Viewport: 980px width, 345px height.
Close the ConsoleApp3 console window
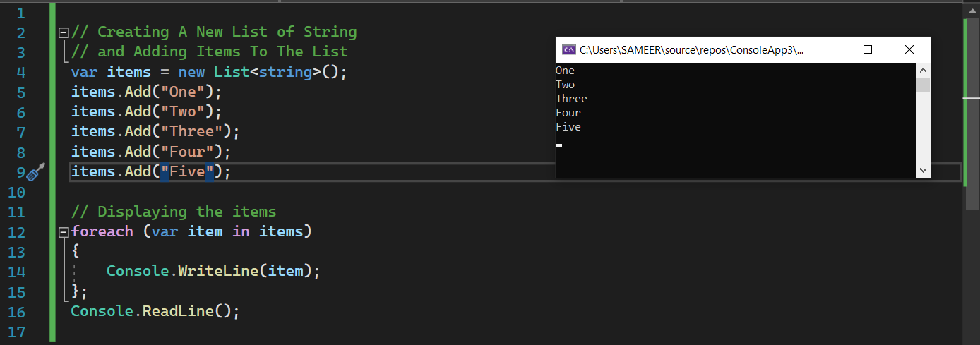(x=909, y=49)
